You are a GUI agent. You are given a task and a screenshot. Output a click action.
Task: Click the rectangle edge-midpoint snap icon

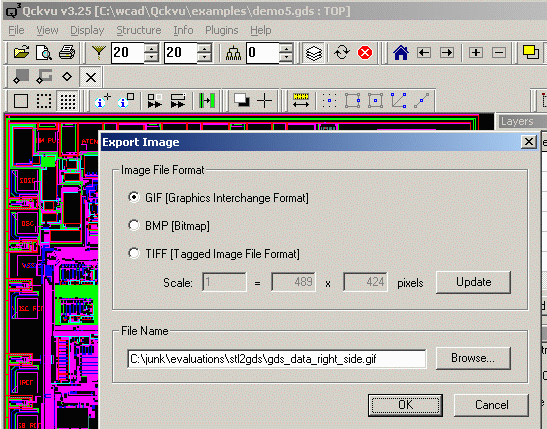click(352, 101)
